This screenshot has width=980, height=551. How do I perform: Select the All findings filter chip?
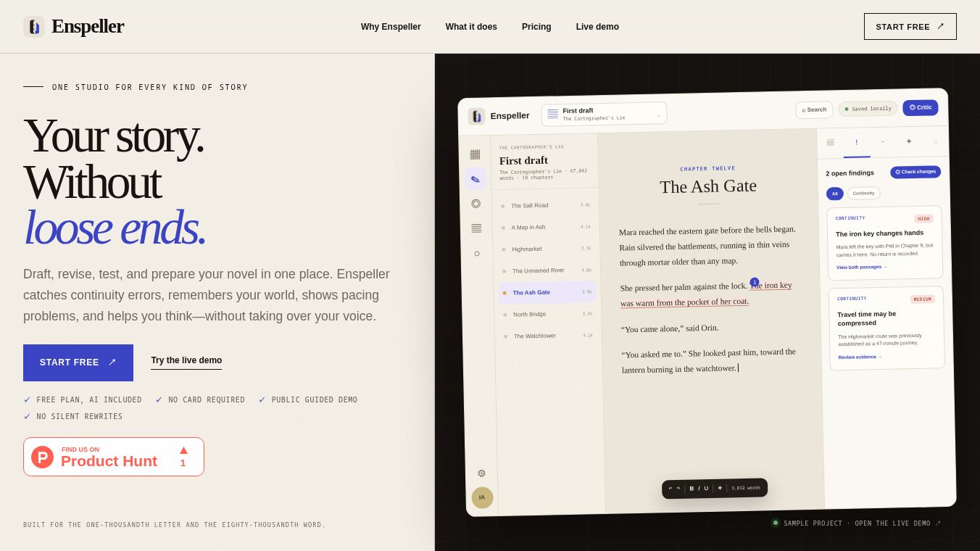click(x=835, y=194)
